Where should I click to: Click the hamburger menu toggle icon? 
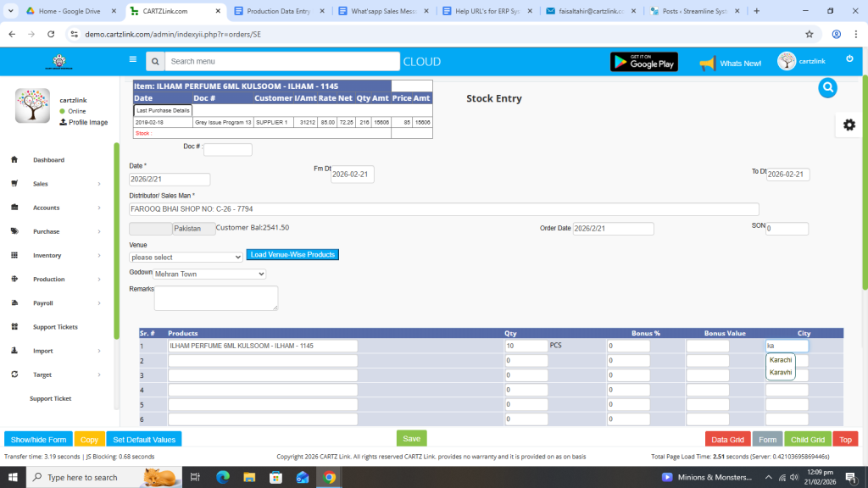point(132,59)
